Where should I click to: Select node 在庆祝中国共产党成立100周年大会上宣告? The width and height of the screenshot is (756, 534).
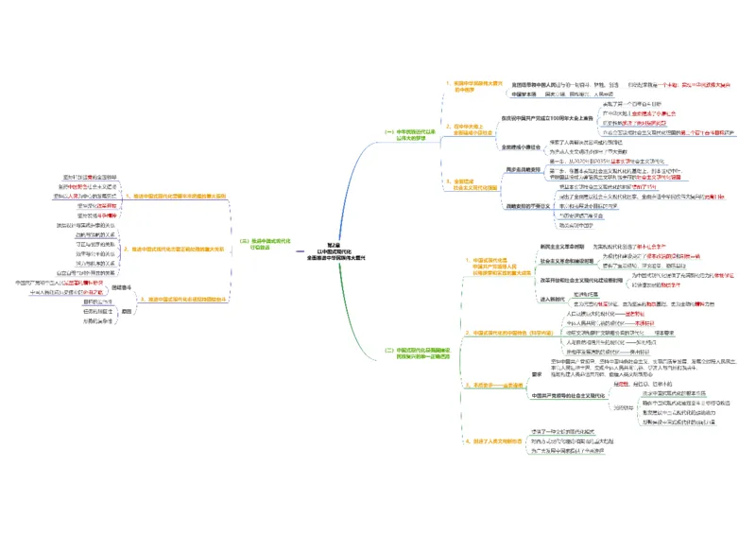coord(547,118)
